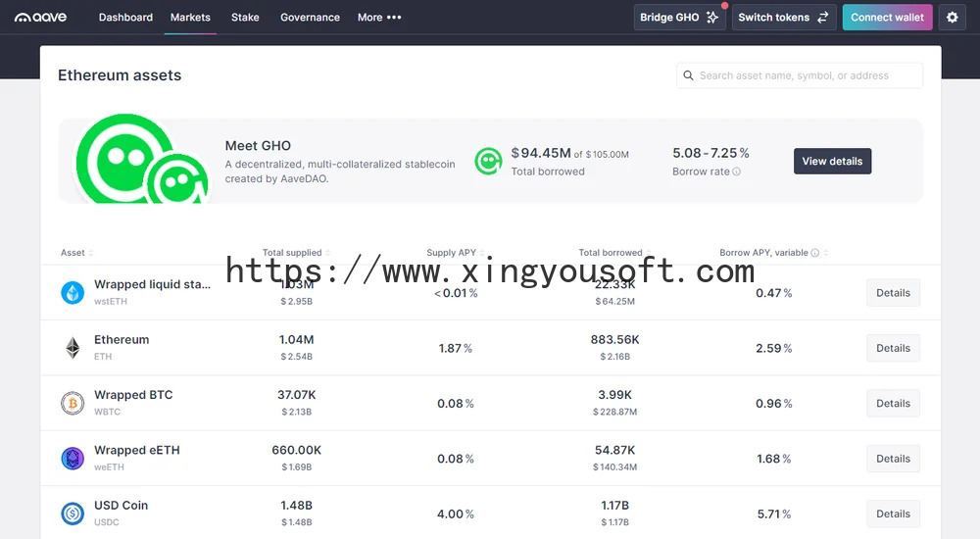Expand the More menu

pos(379,18)
